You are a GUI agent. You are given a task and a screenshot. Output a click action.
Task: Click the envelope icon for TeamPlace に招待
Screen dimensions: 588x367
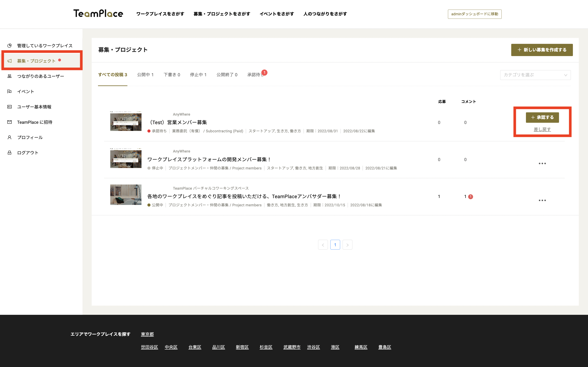click(x=9, y=122)
